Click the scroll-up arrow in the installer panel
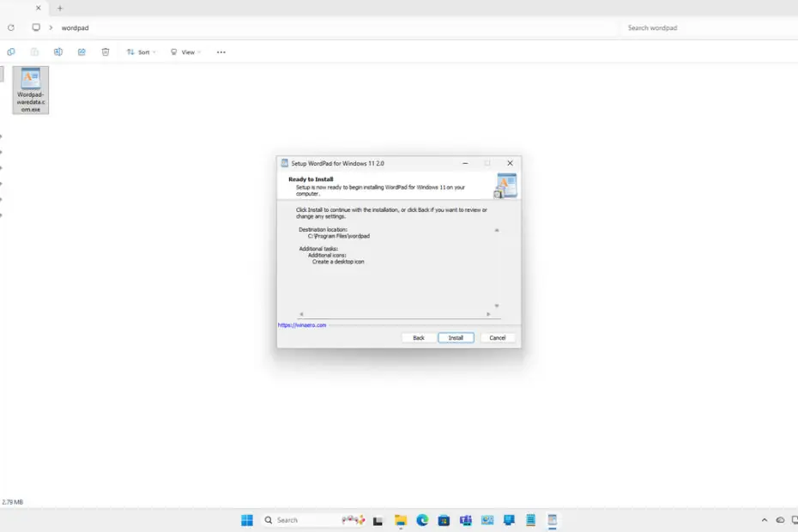The image size is (798, 532). [x=496, y=230]
